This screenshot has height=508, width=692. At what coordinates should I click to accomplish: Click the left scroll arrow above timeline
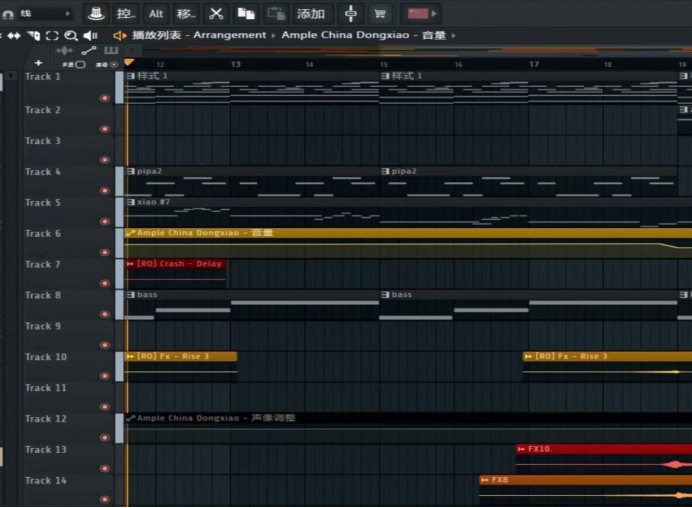(133, 50)
